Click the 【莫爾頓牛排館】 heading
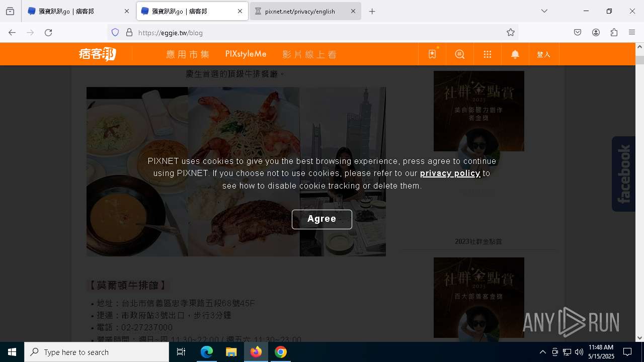The height and width of the screenshot is (362, 644). [128, 286]
